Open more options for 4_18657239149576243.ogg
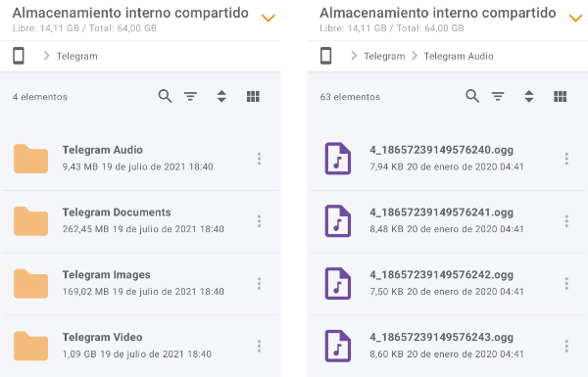Viewport: 588px width, 377px height. 566,346
